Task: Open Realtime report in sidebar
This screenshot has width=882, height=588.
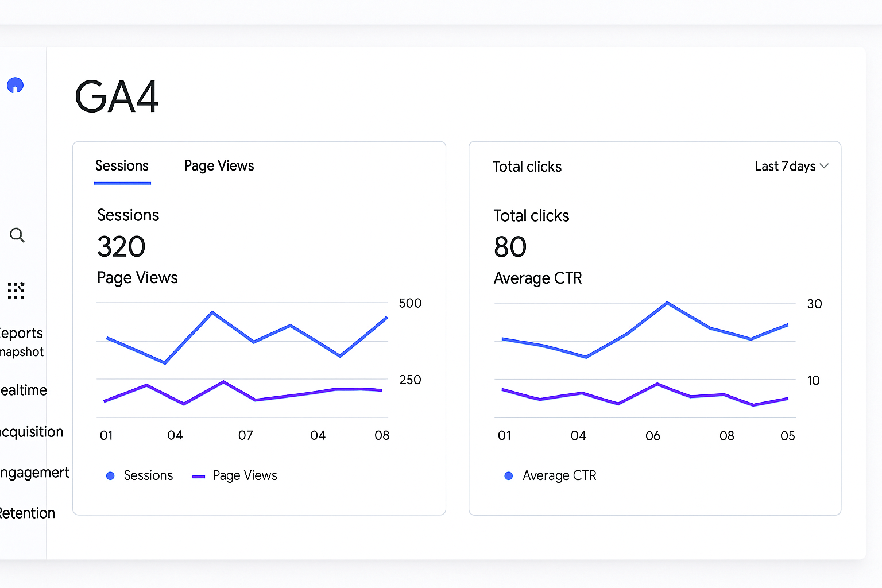Action: coord(24,390)
